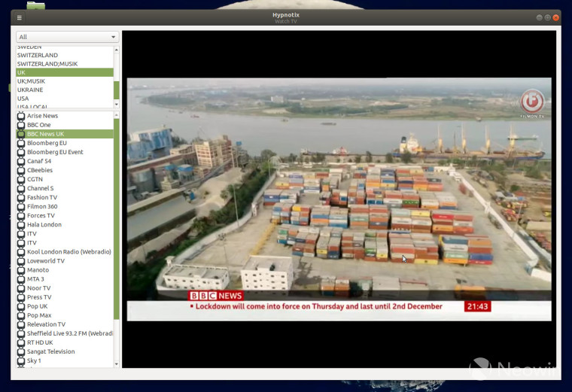Click the TV icon beside Hala London
The image size is (572, 392).
(21, 225)
